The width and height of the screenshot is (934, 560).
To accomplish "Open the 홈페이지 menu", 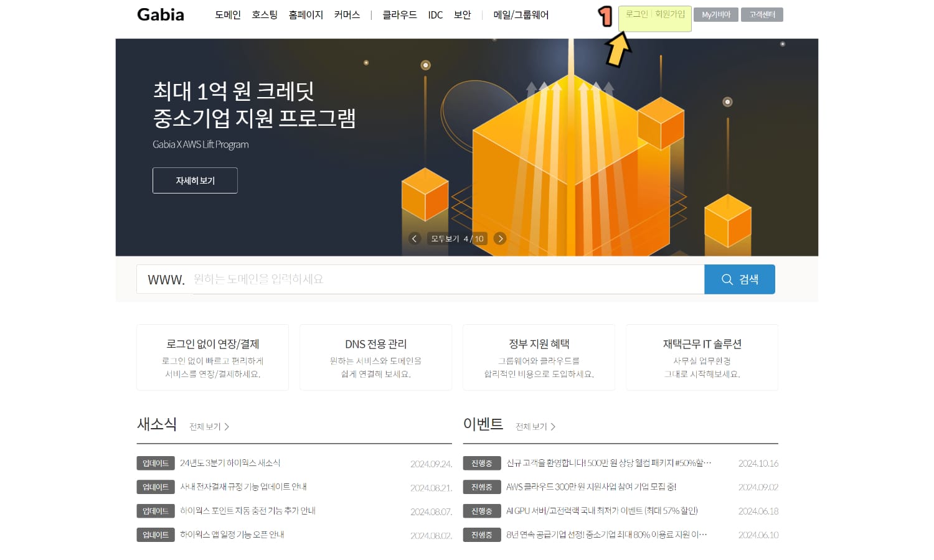I will 306,14.
